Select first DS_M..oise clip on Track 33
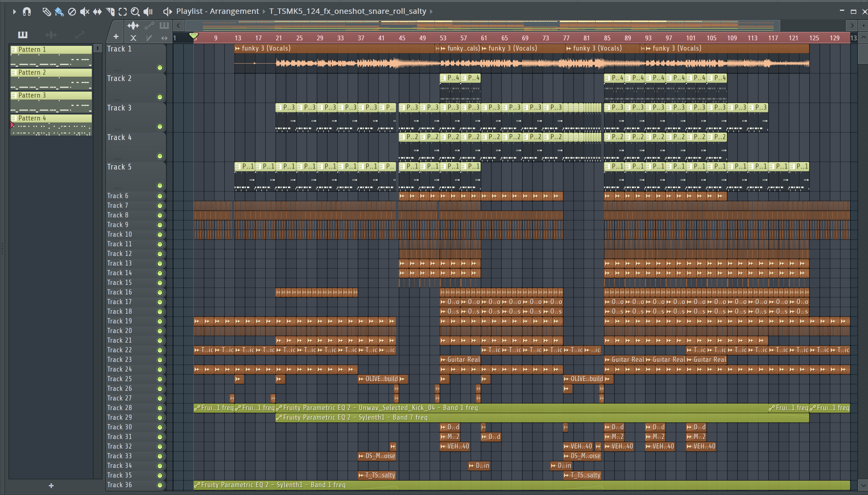The width and height of the screenshot is (868, 495). (x=377, y=456)
